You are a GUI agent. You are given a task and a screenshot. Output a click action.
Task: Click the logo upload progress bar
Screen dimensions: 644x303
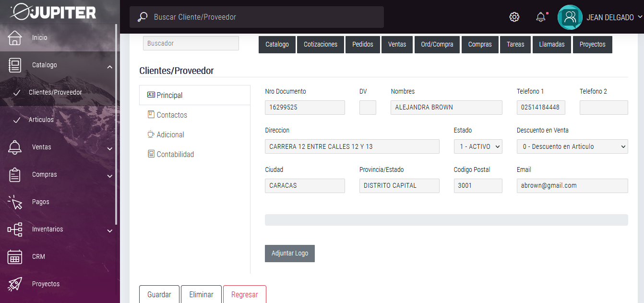(446, 220)
